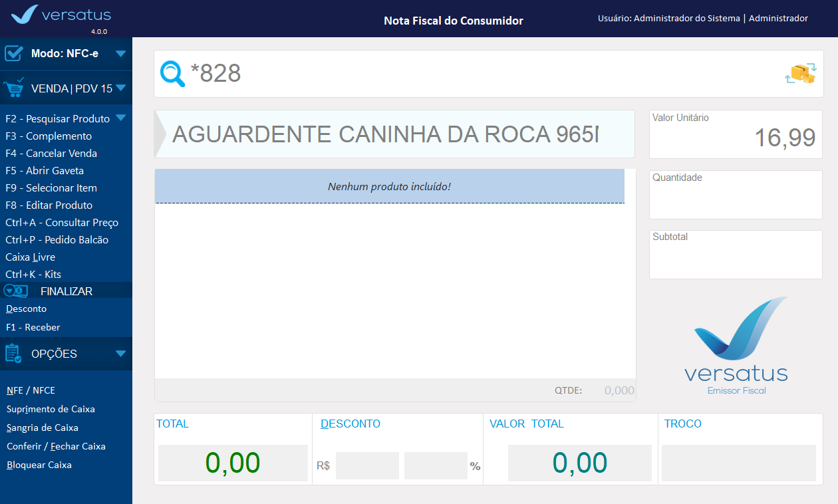838x504 pixels.
Task: Open Sangria de Caixa option
Action: 43,428
